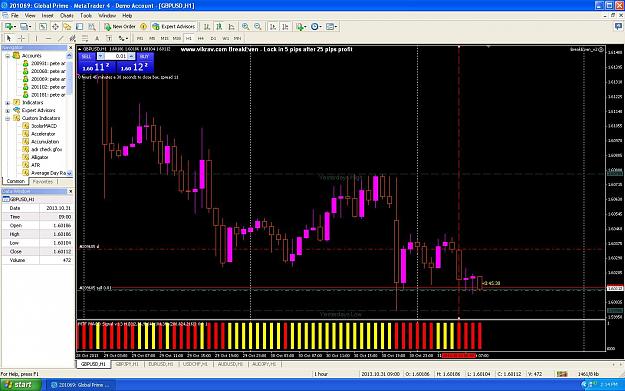Open the View menu
The width and height of the screenshot is (625, 391).
(30, 16)
